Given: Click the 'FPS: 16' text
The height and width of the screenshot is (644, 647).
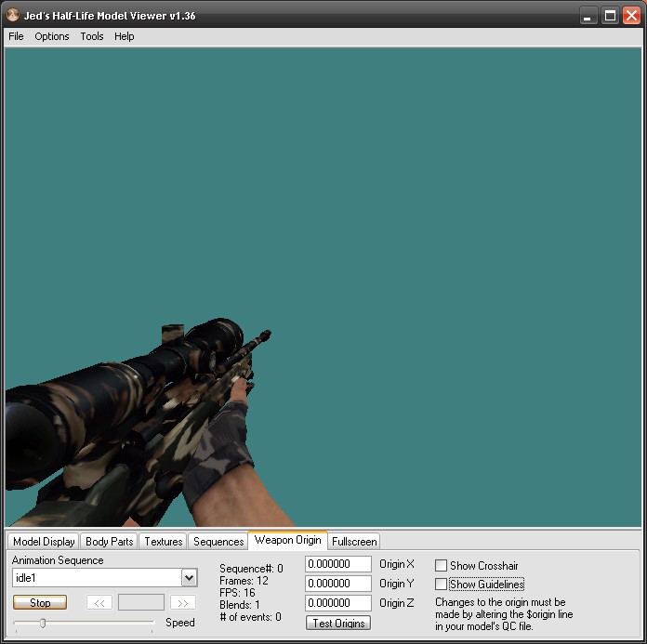Looking at the screenshot, I should point(237,593).
